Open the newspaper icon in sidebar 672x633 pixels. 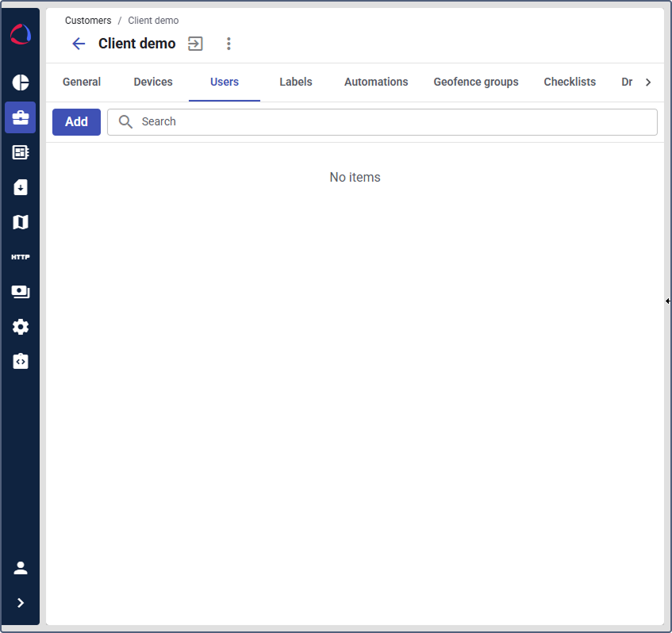coord(21,152)
